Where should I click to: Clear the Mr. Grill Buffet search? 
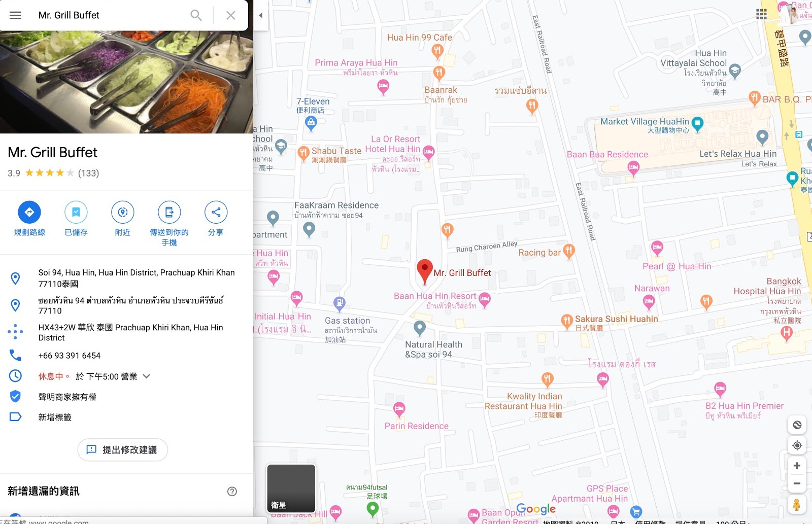[x=230, y=15]
